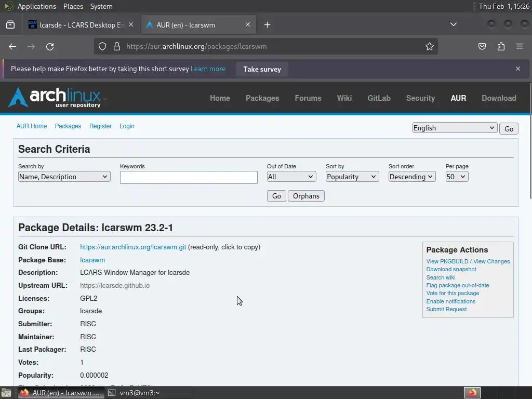Open Security in Arch navigation
Screen dimensions: 532x399
click(x=420, y=98)
